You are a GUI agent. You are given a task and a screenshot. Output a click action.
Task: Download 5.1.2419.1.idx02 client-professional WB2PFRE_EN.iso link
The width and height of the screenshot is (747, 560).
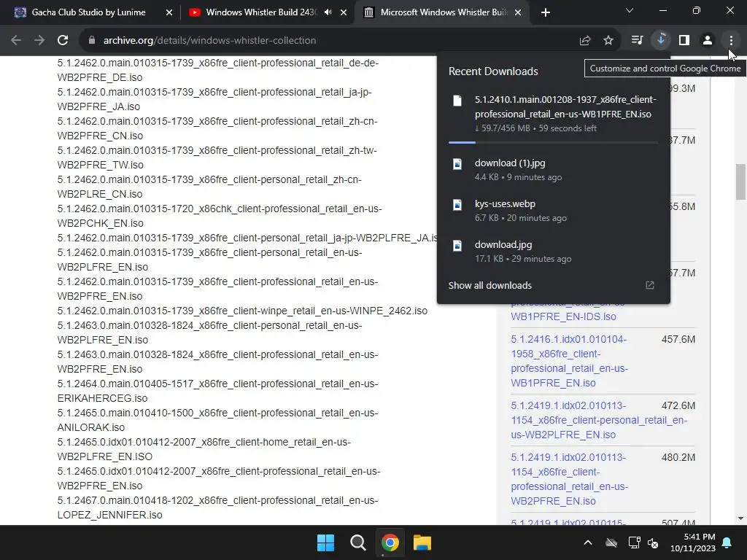point(569,479)
